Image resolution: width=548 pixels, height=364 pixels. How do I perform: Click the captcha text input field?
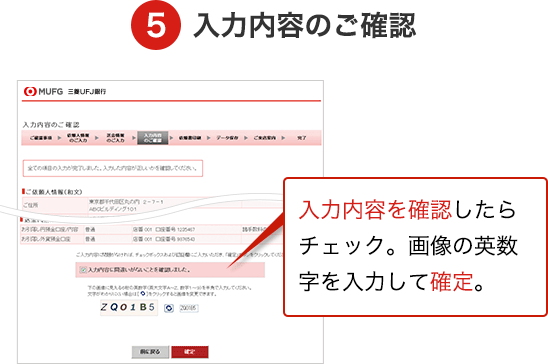[189, 308]
